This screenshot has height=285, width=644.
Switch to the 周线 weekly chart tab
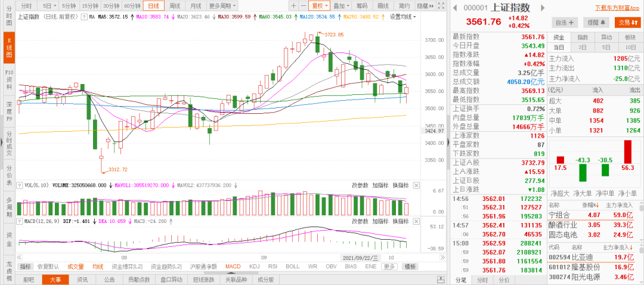(x=175, y=5)
